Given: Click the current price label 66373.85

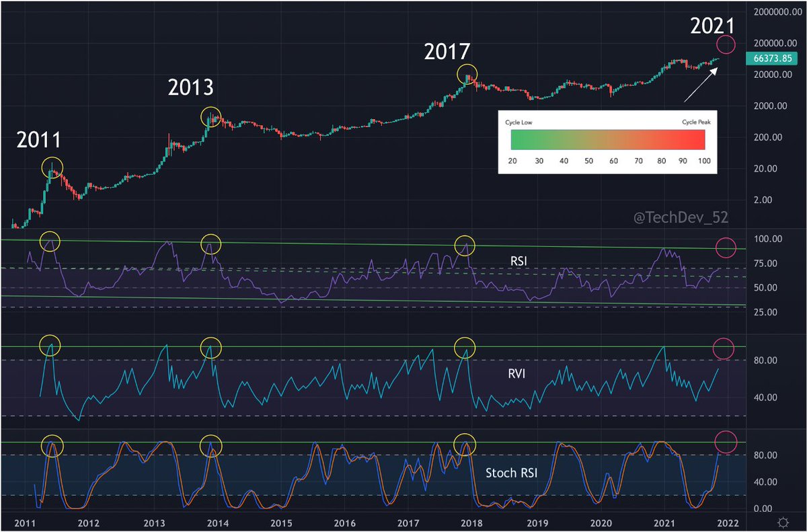Looking at the screenshot, I should point(774,59).
